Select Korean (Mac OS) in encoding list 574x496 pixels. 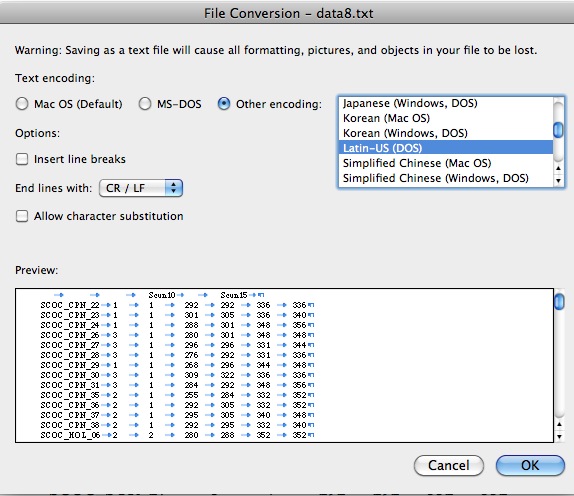(x=445, y=118)
